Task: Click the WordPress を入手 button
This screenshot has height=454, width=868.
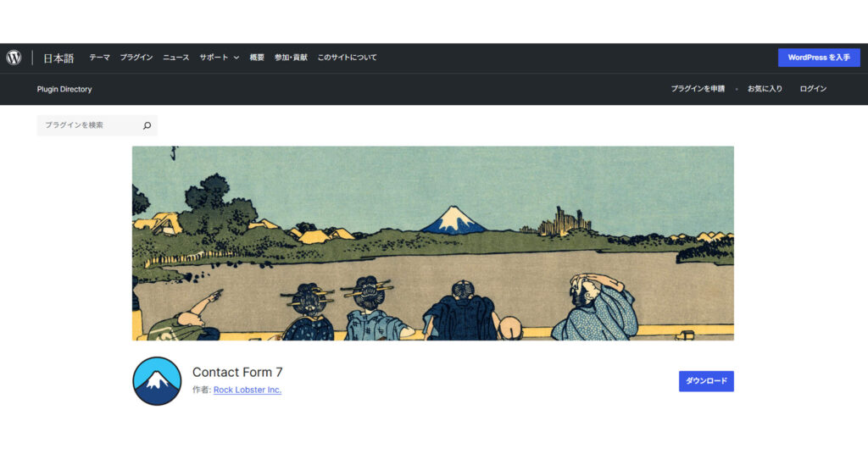Action: coord(819,58)
